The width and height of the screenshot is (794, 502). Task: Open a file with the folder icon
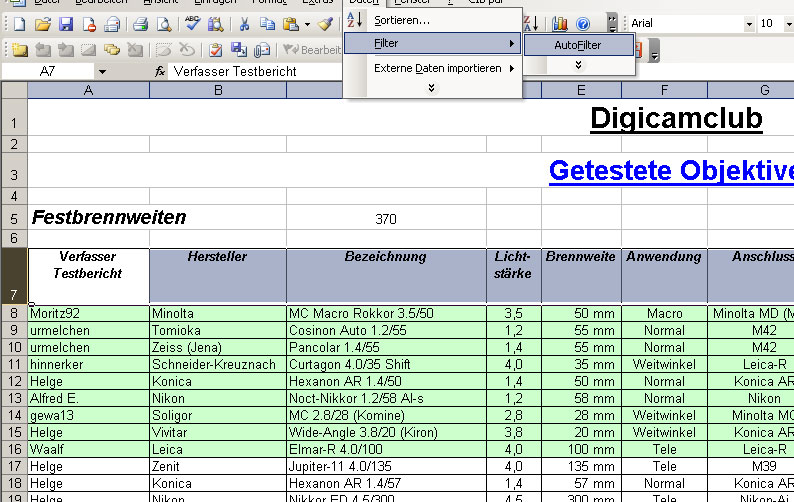coord(41,24)
